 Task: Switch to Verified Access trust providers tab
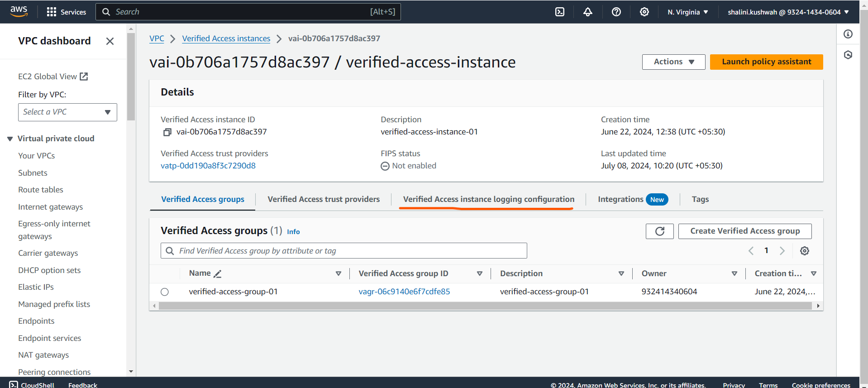pos(324,200)
